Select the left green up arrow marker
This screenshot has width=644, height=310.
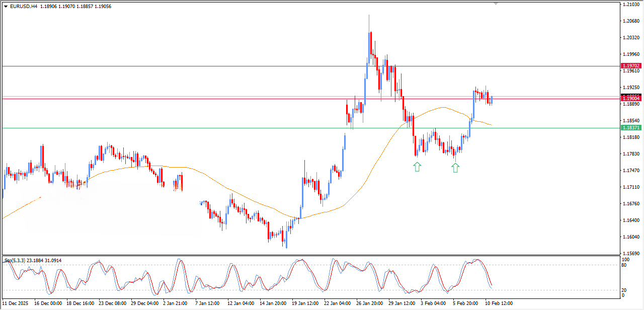[417, 167]
